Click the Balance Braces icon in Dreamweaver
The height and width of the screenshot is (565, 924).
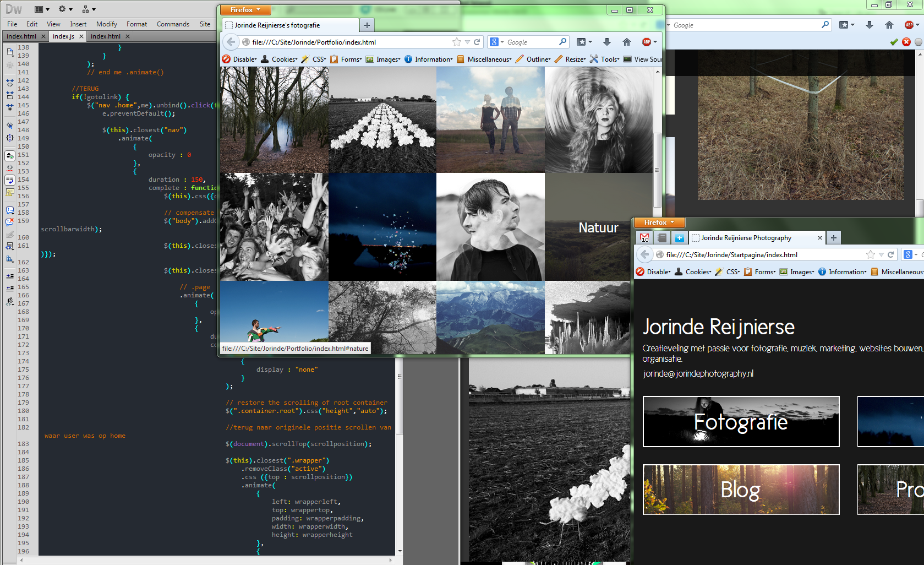[10, 138]
